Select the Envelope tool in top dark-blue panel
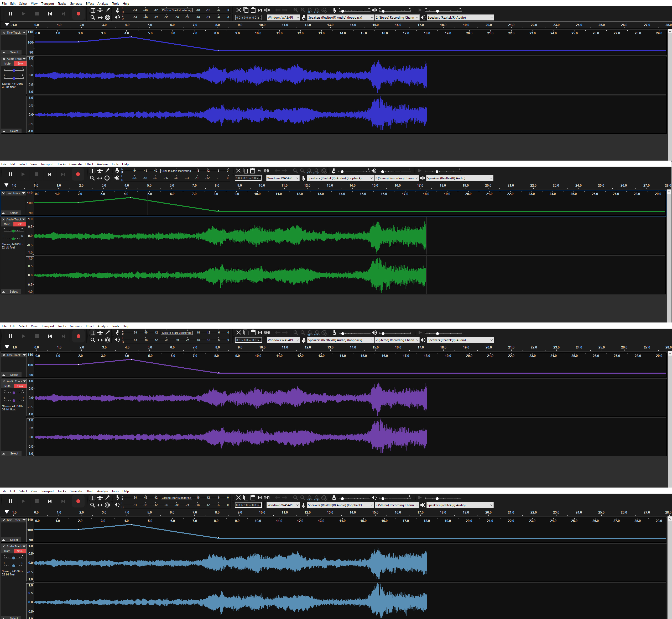This screenshot has height=619, width=672. 100,10
